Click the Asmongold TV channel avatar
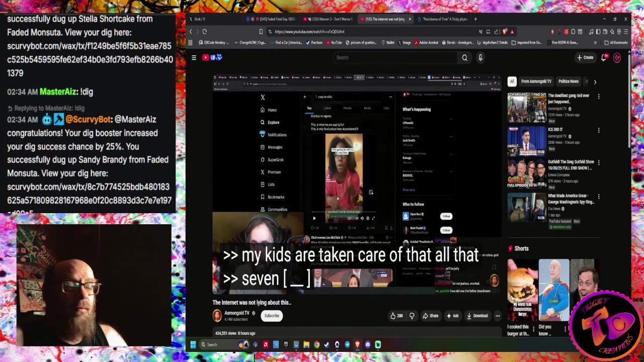 tap(217, 316)
